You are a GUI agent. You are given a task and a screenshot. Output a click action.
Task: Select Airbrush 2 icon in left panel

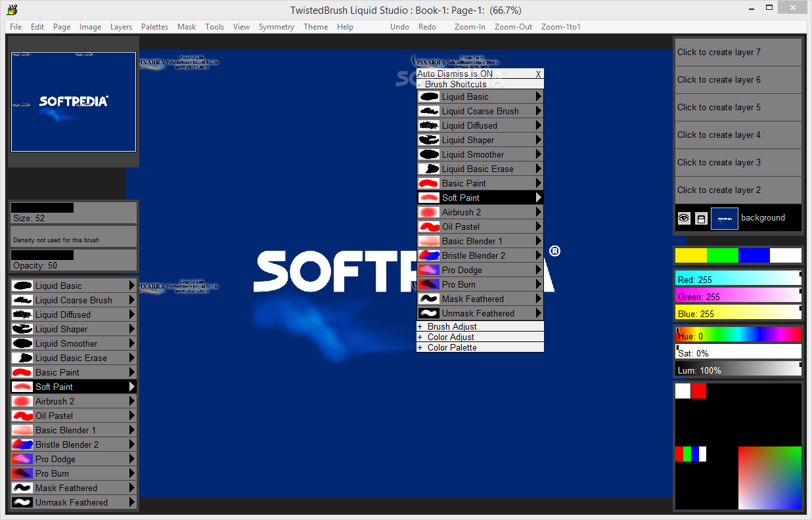tap(22, 401)
